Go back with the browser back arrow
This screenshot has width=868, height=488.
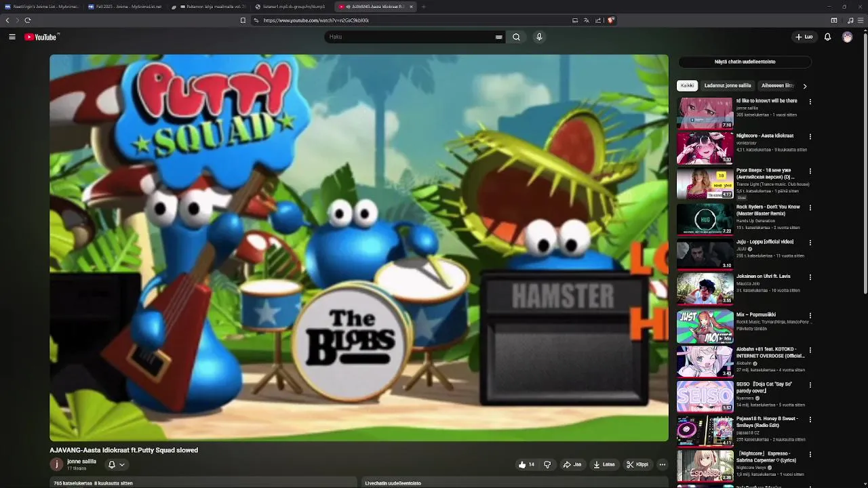[x=7, y=20]
